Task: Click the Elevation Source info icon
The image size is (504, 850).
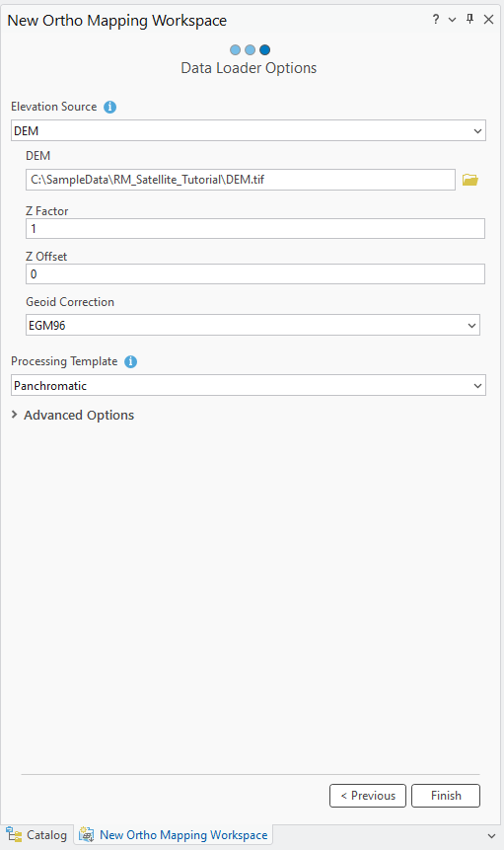Action: tap(109, 107)
